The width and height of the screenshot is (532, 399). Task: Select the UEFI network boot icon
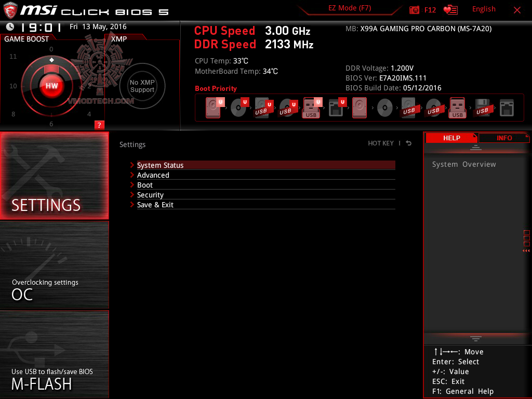click(337, 108)
